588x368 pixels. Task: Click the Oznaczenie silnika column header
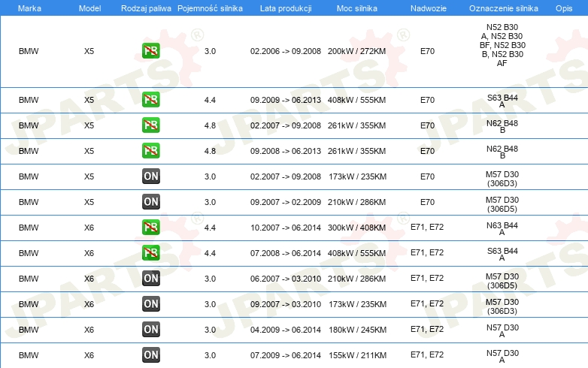tap(502, 8)
